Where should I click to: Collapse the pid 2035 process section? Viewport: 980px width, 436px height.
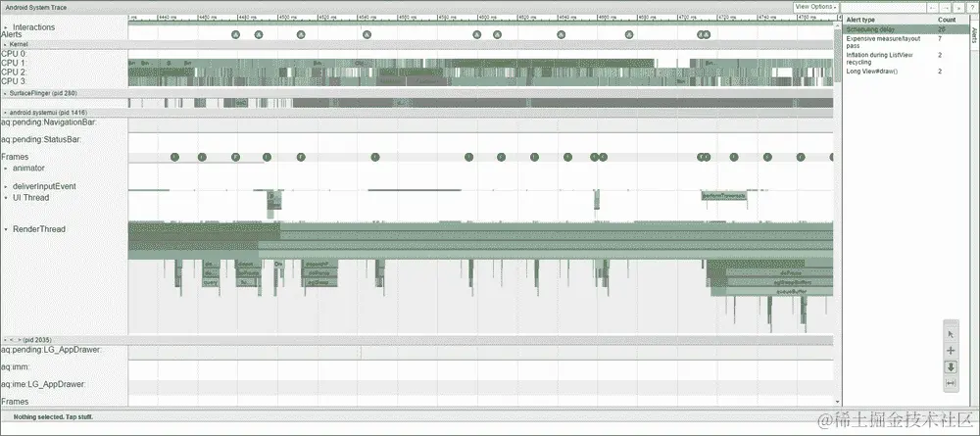click(6, 340)
